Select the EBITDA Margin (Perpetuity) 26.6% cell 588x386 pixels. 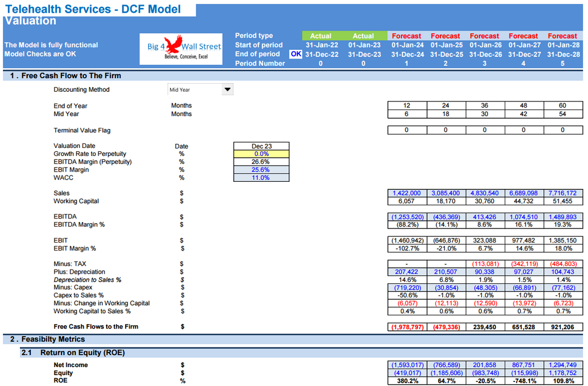(261, 162)
